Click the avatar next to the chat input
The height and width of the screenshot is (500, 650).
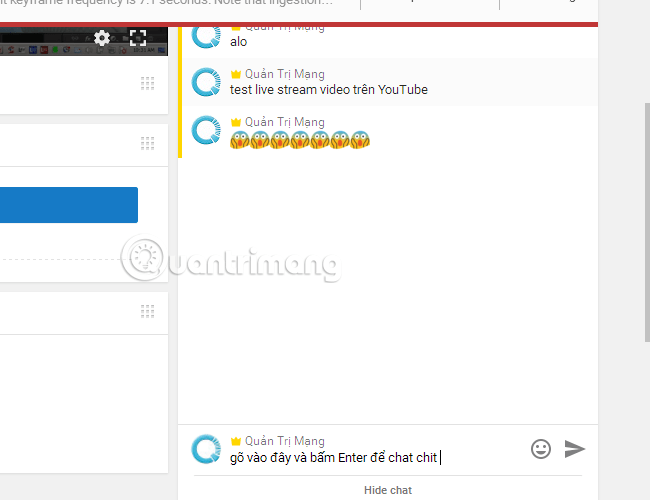pos(206,449)
